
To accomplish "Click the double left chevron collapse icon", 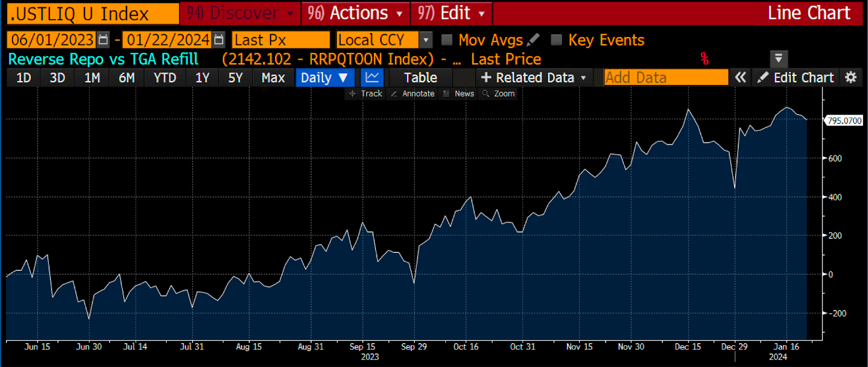I will [741, 78].
